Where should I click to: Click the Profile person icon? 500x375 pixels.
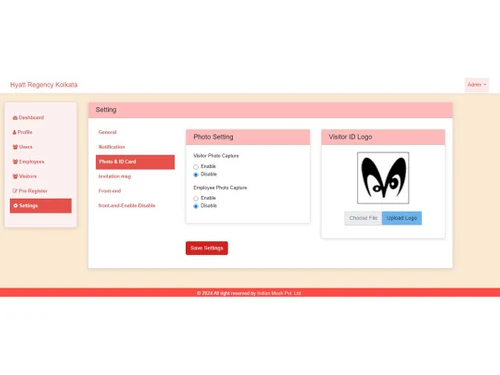point(14,132)
